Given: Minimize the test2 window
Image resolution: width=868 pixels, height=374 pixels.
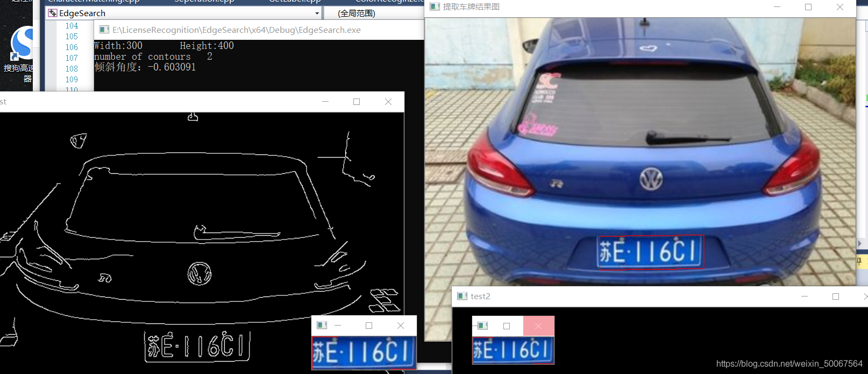Looking at the screenshot, I should pos(805,297).
